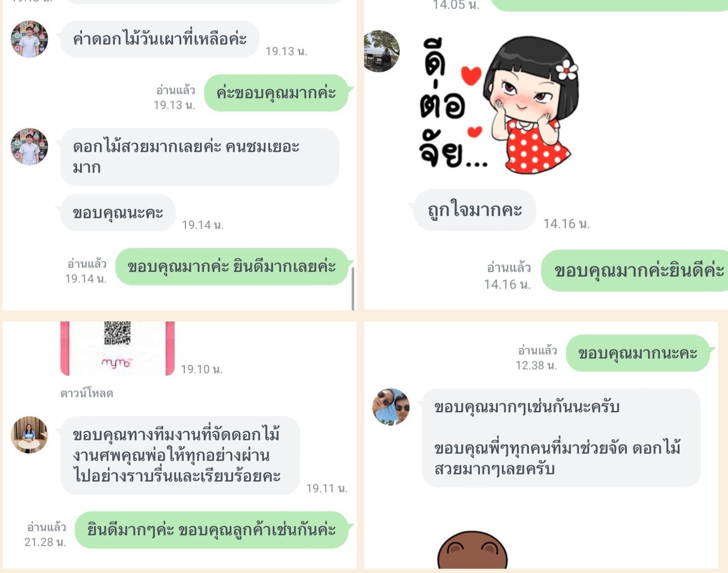The height and width of the screenshot is (573, 728).
Task: Tap the top-left sender's profile avatar
Action: [x=29, y=39]
